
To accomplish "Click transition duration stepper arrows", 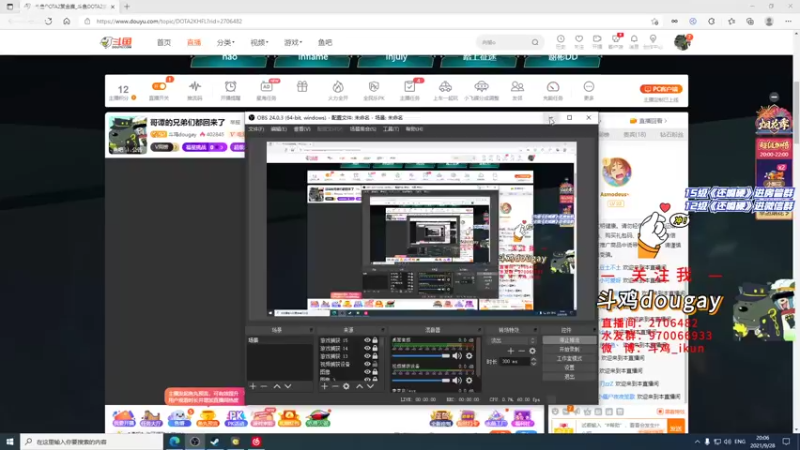I will (534, 361).
